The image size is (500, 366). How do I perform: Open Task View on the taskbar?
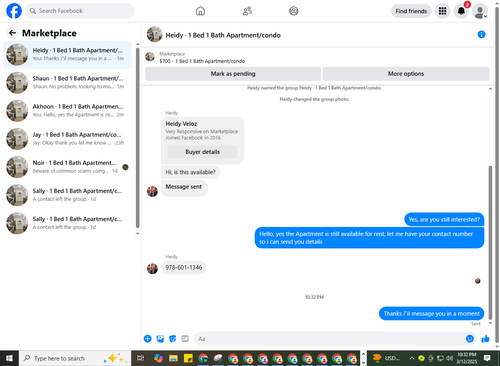(x=141, y=358)
